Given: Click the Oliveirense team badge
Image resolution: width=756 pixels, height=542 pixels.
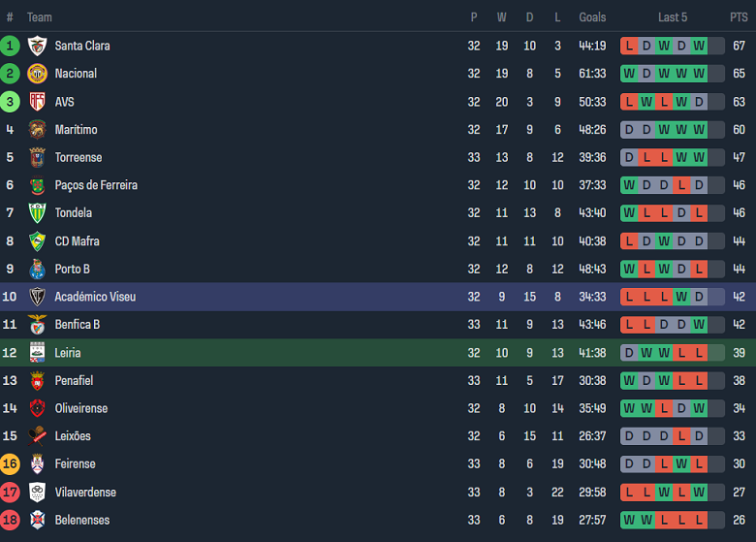Looking at the screenshot, I should click(x=37, y=408).
